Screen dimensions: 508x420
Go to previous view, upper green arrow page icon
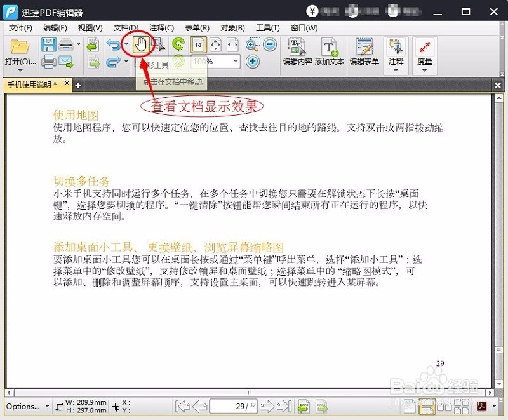tap(93, 44)
